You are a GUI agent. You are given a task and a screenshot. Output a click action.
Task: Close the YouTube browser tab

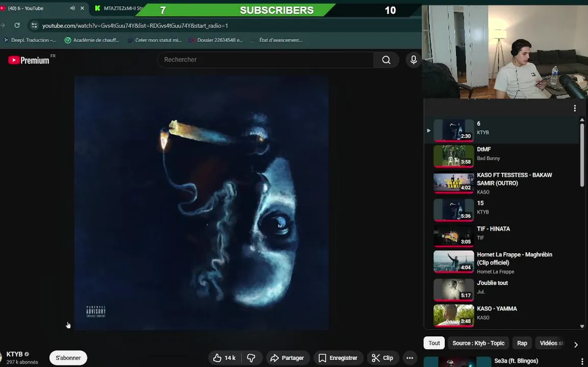pos(82,8)
